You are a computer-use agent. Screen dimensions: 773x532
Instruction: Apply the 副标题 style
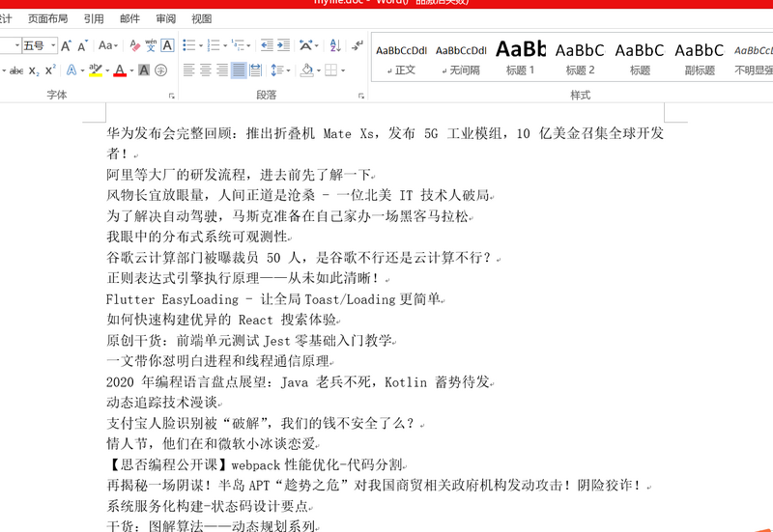click(x=700, y=59)
